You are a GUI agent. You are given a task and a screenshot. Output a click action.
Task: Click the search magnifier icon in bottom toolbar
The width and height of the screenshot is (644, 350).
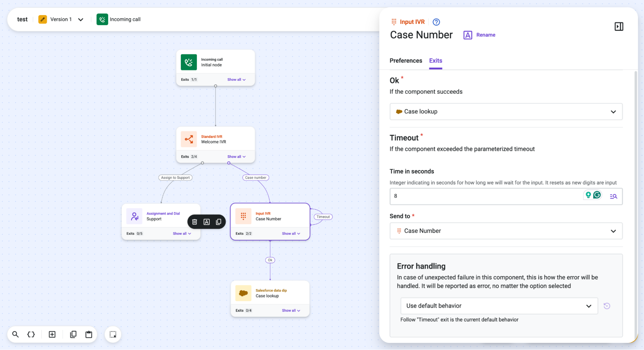[x=15, y=334]
